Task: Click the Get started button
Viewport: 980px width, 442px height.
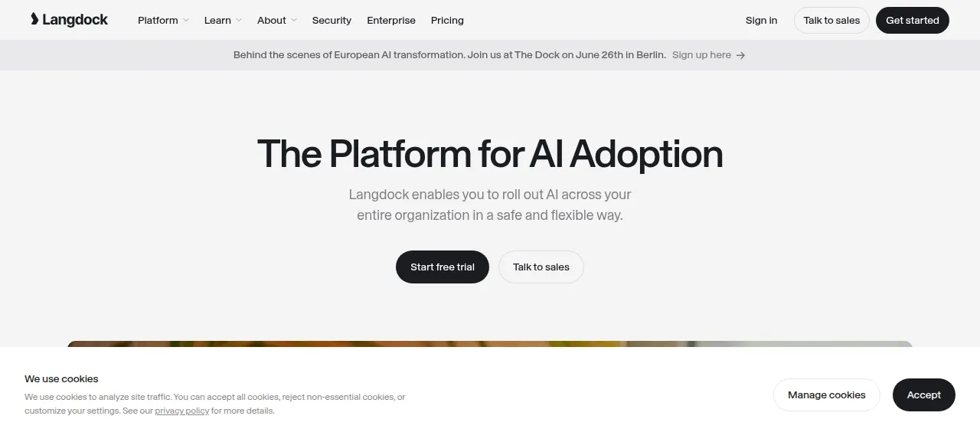Action: click(913, 21)
